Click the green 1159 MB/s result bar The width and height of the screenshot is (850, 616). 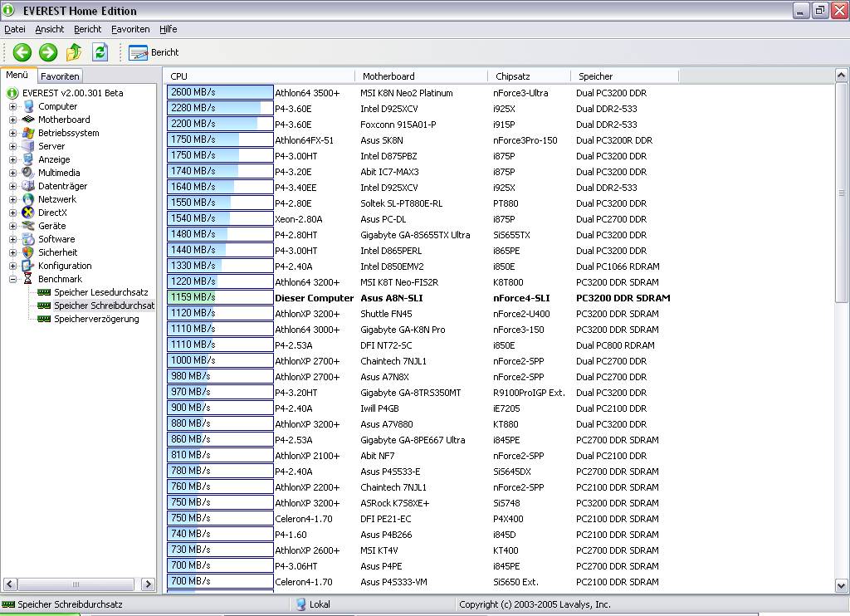(x=220, y=297)
